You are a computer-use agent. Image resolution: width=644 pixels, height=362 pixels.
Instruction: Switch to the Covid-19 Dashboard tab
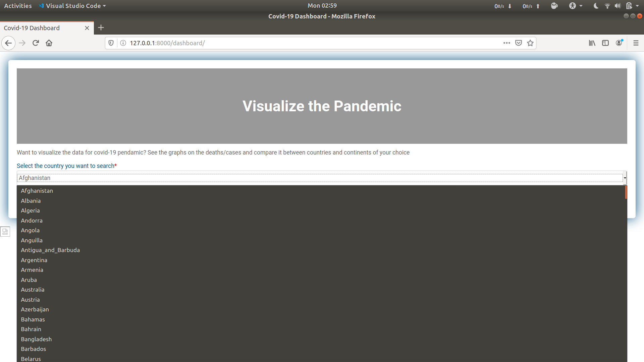32,28
